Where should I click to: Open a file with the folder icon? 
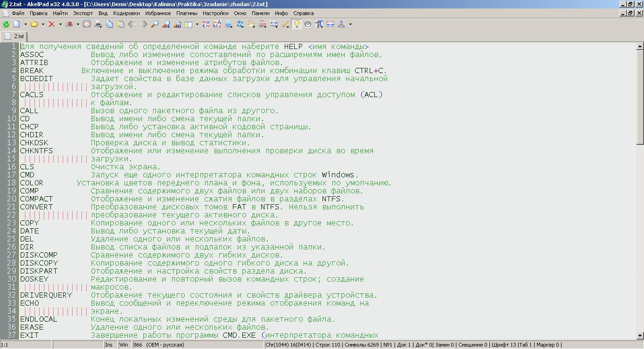pyautogui.click(x=34, y=24)
